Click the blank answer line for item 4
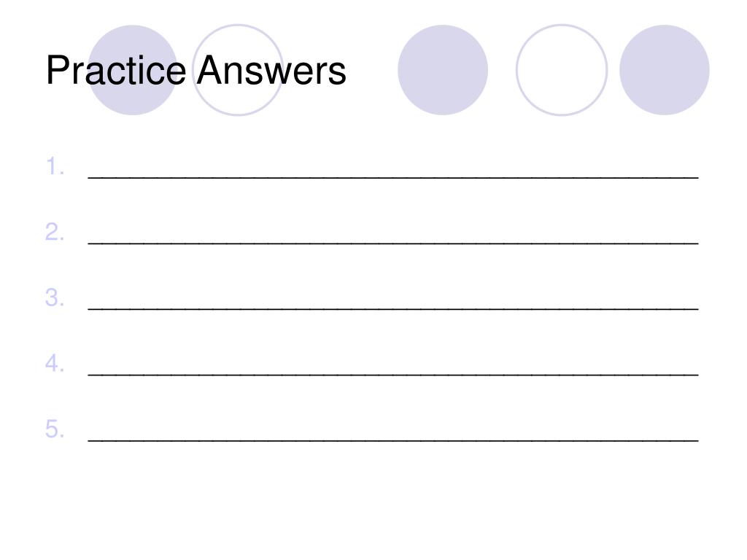This screenshot has height=560, width=747. [x=393, y=375]
